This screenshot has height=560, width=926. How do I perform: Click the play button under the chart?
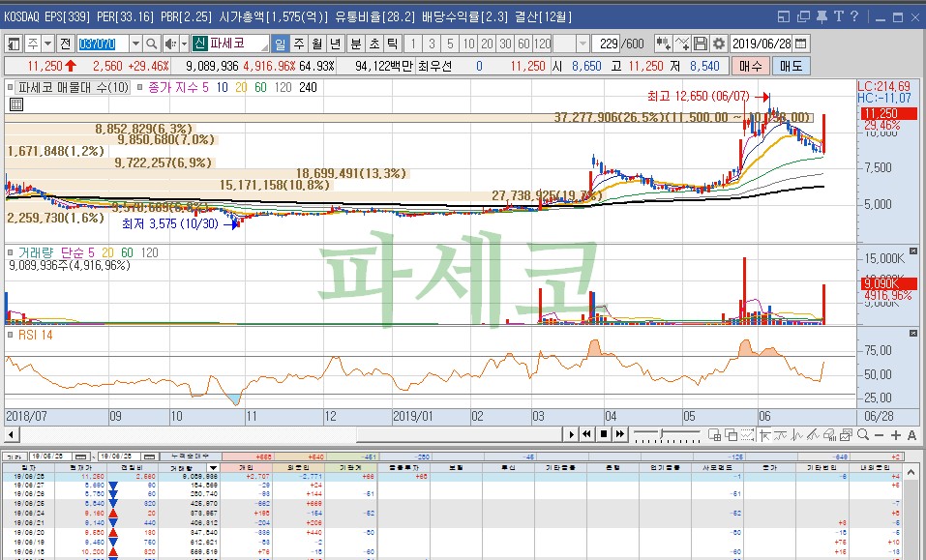coord(571,435)
